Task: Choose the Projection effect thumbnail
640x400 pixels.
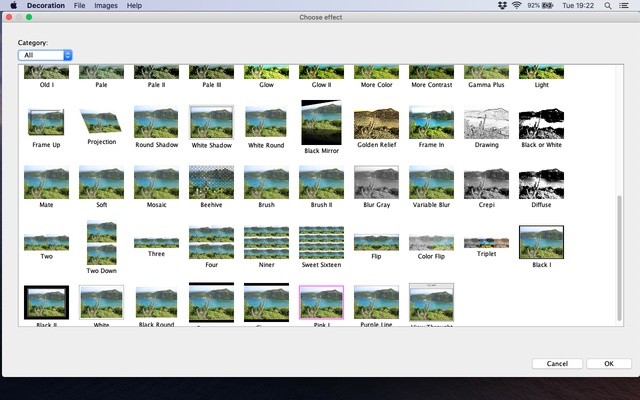Action: (x=101, y=121)
